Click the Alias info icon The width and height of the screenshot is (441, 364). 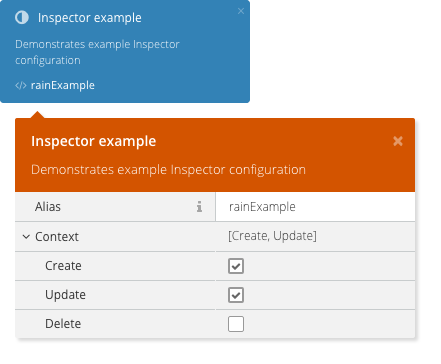[199, 207]
